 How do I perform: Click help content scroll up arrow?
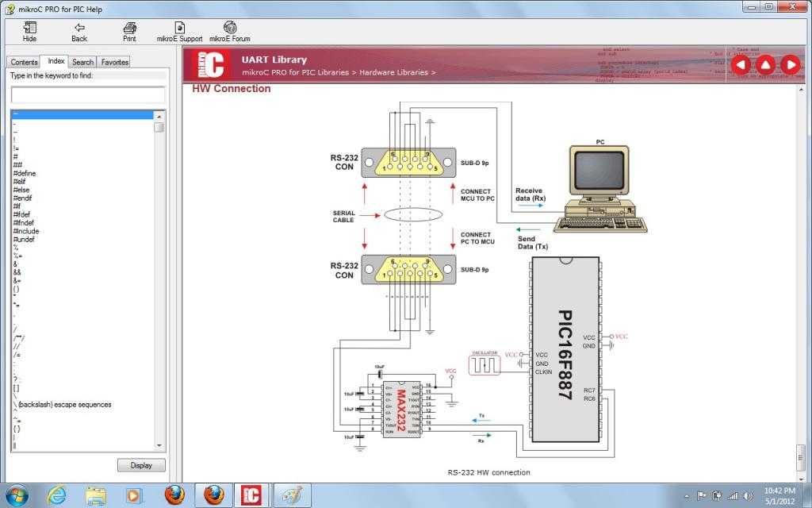point(802,90)
